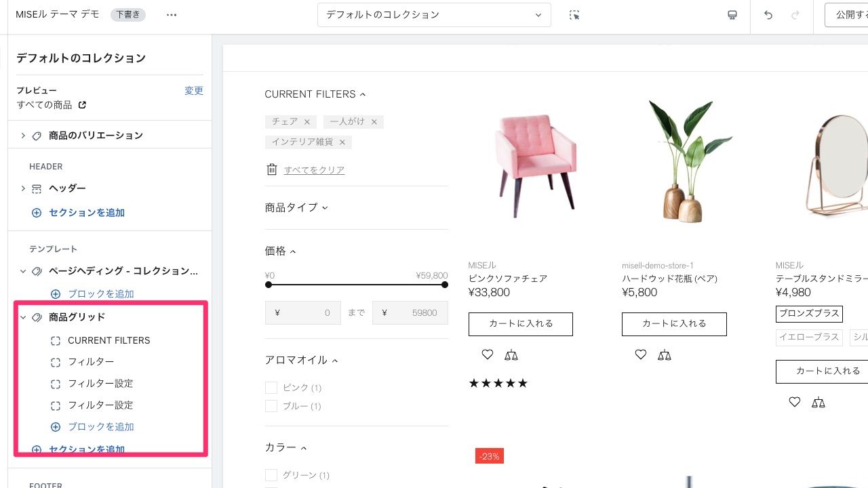Open all products preview external link icon
868x488 pixels.
pyautogui.click(x=82, y=105)
